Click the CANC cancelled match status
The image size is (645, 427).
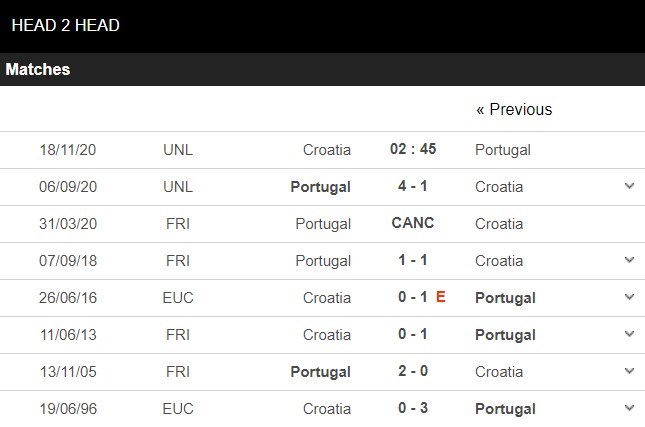(412, 223)
